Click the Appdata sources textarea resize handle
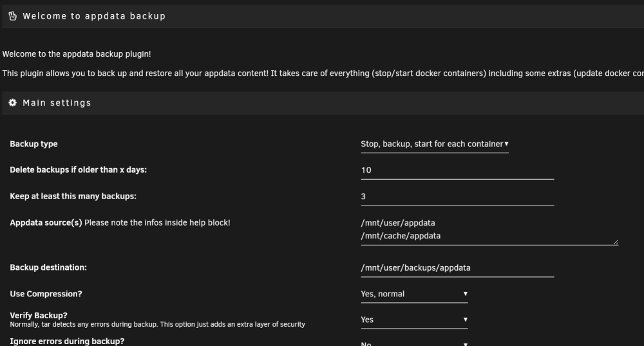644x346 pixels. pos(615,242)
